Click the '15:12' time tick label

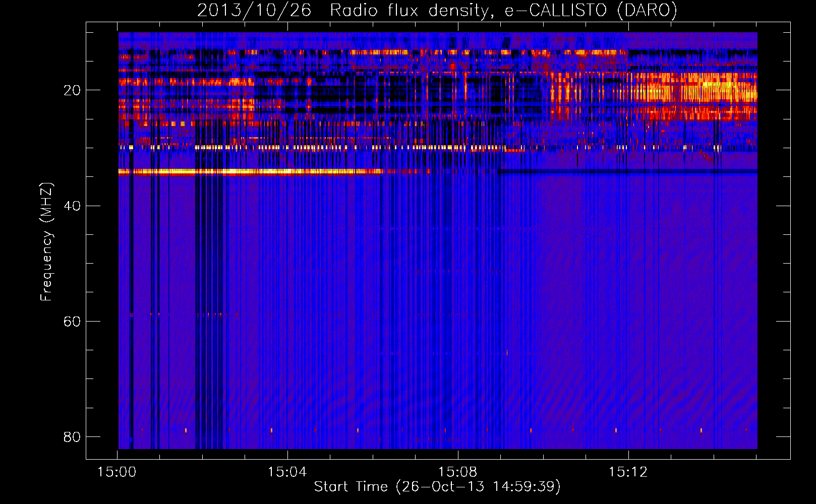(x=628, y=472)
